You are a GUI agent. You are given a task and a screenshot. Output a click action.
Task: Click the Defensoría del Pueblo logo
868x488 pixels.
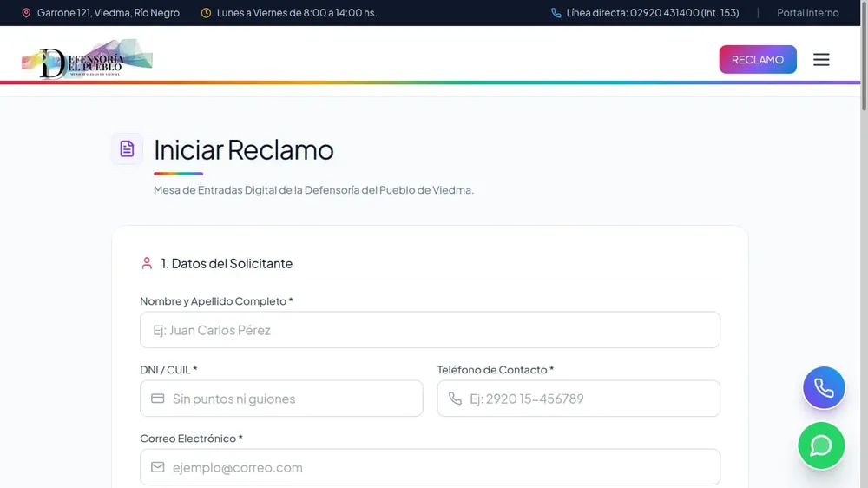tap(87, 59)
